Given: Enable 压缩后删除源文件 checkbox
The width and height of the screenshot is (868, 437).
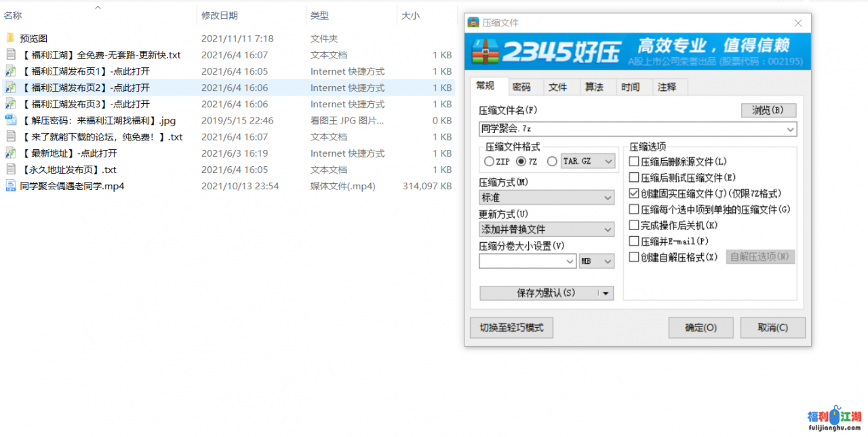Looking at the screenshot, I should pyautogui.click(x=634, y=161).
